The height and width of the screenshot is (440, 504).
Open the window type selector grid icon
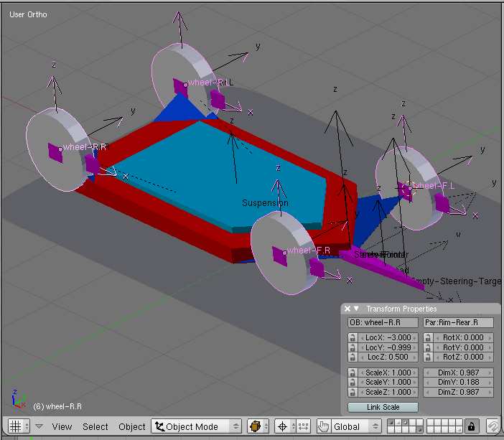(19, 426)
